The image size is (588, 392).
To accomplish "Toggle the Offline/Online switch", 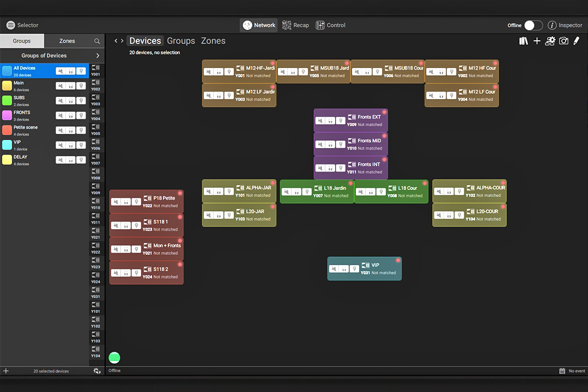I will pyautogui.click(x=533, y=25).
